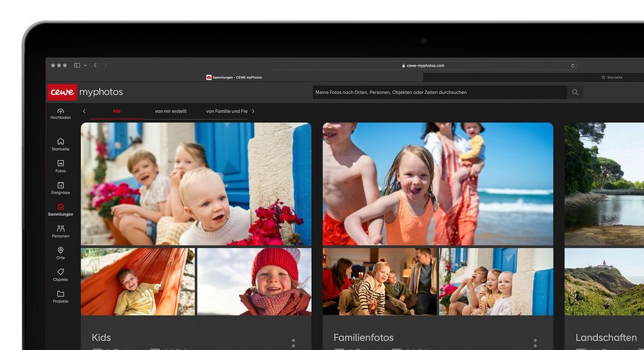Viewport: 644px width, 350px height.
Task: Click the CEWE myphotos logo
Action: coord(86,92)
